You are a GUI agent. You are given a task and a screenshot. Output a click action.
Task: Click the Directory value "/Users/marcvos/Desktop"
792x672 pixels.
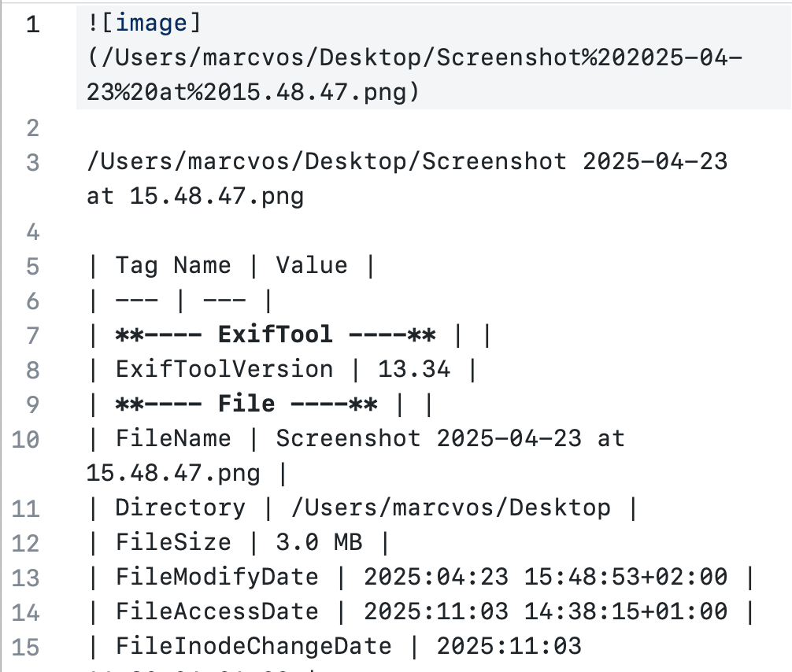(450, 508)
